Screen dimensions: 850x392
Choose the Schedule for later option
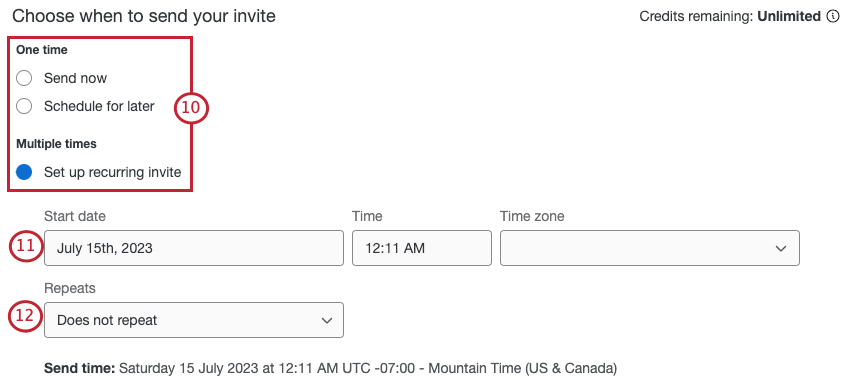24,106
